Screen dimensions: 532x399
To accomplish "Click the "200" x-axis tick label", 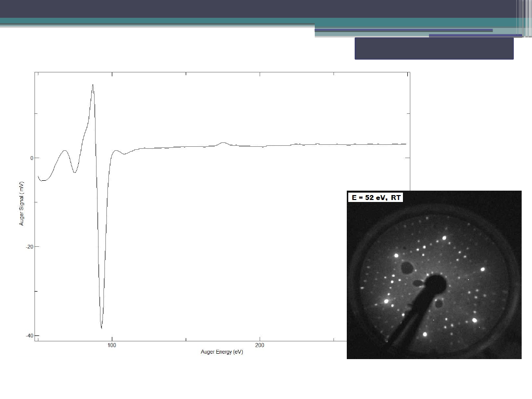I will (260, 345).
